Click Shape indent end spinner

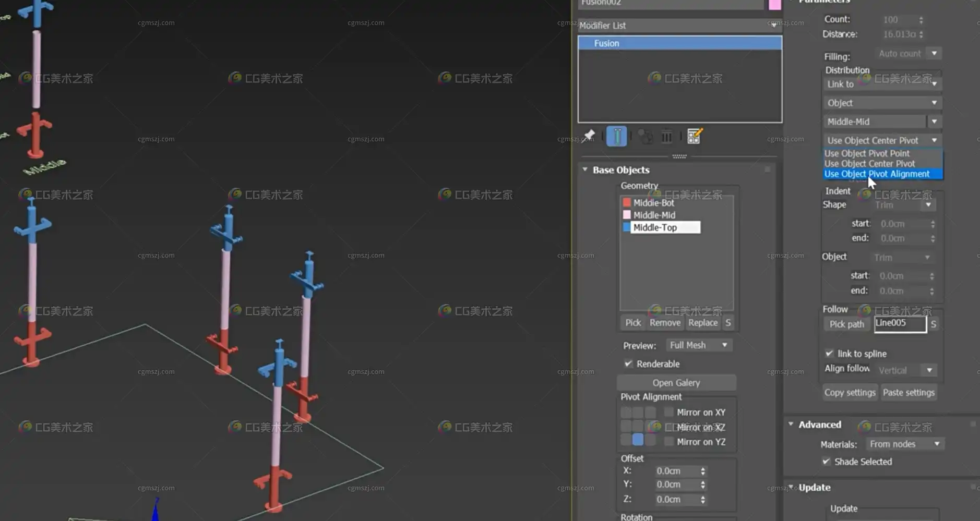point(933,238)
